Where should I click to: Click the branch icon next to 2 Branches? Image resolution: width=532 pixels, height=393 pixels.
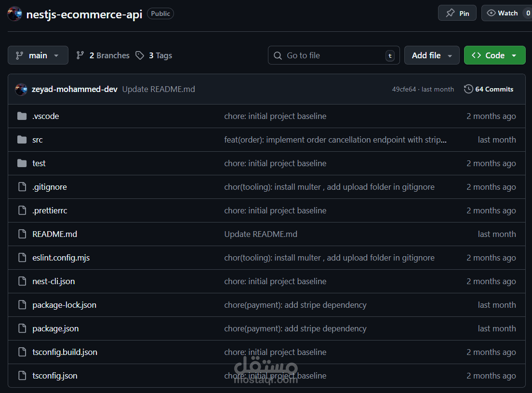(x=80, y=55)
